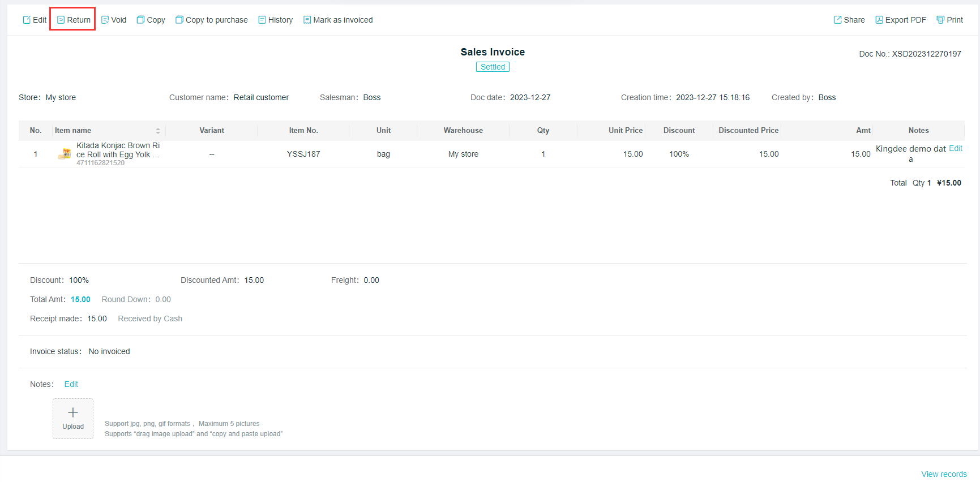Select Copy to purchase
The image size is (980, 482).
[211, 20]
